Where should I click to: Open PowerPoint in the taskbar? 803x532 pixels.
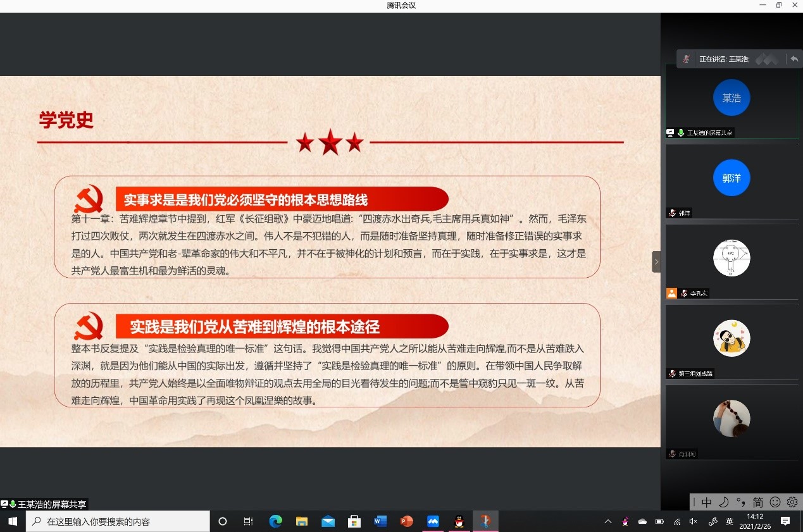point(406,522)
